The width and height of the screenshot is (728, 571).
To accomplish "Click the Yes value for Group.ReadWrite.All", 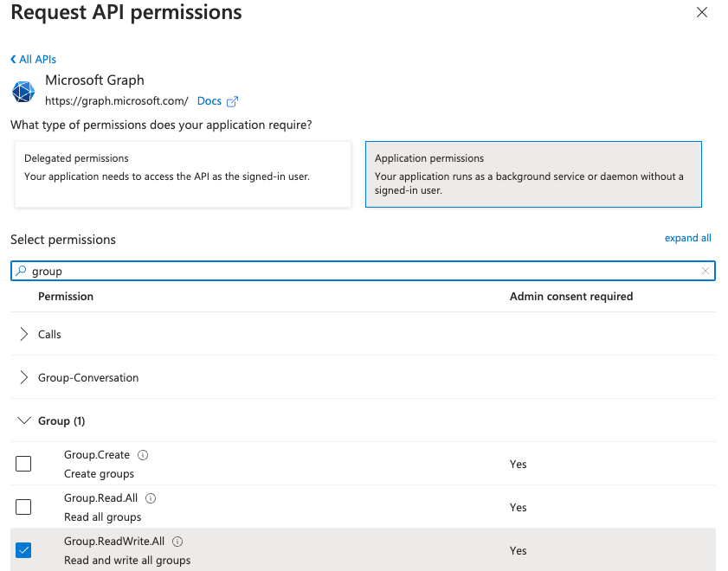I will point(519,550).
